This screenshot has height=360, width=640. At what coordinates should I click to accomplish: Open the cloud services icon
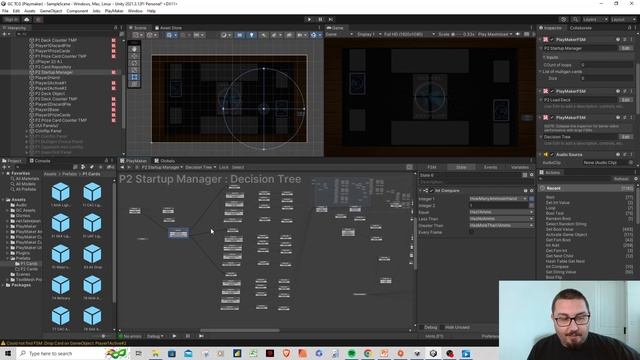27,20
